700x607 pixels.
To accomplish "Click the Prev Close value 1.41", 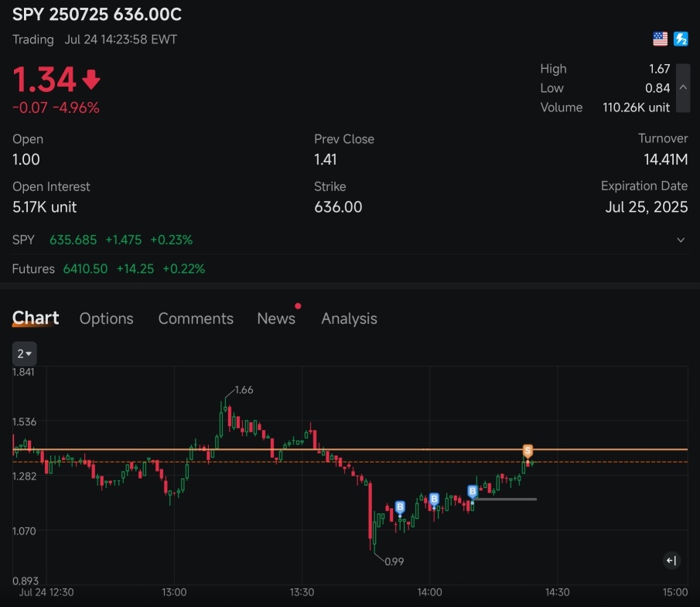I will [x=325, y=159].
